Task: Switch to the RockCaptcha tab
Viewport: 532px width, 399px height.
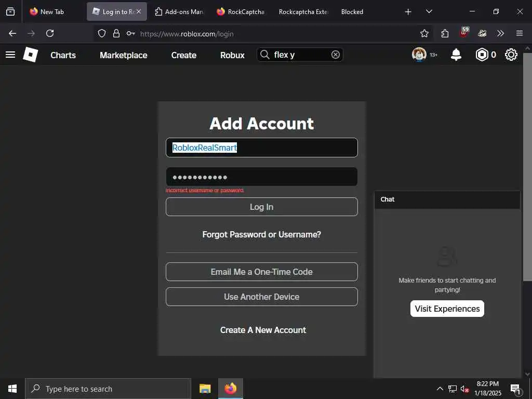Action: coord(241,11)
